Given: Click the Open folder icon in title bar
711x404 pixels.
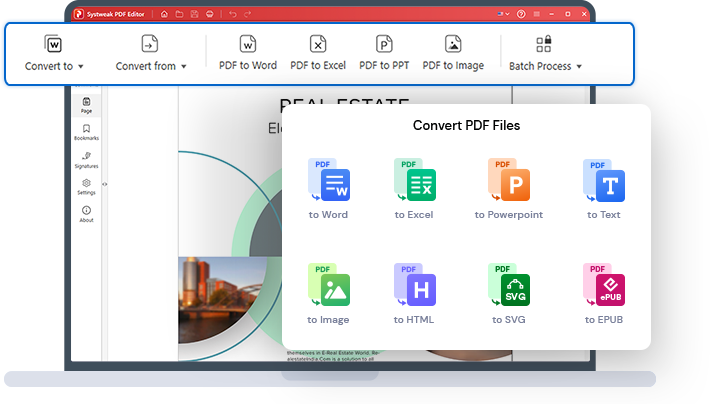Looking at the screenshot, I should point(180,14).
